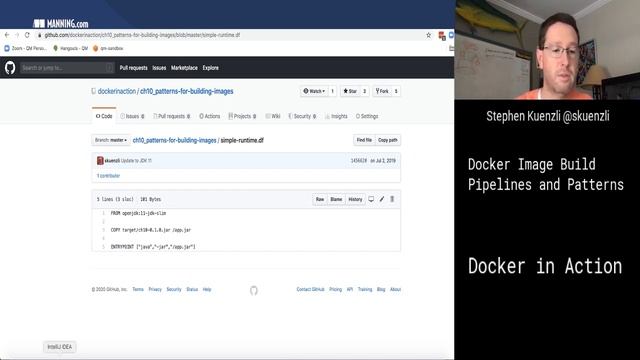Open the Blame view
The image size is (640, 360).
pyautogui.click(x=336, y=199)
